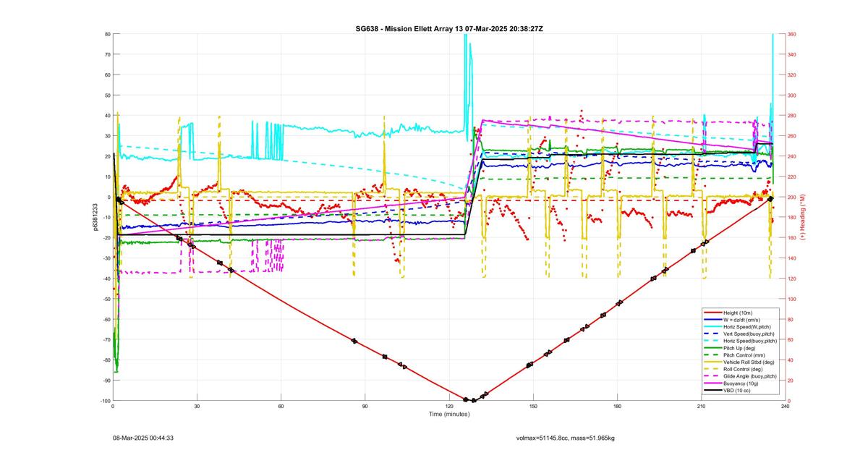
Task: Click the x-axis tick label '60'
Action: (281, 407)
